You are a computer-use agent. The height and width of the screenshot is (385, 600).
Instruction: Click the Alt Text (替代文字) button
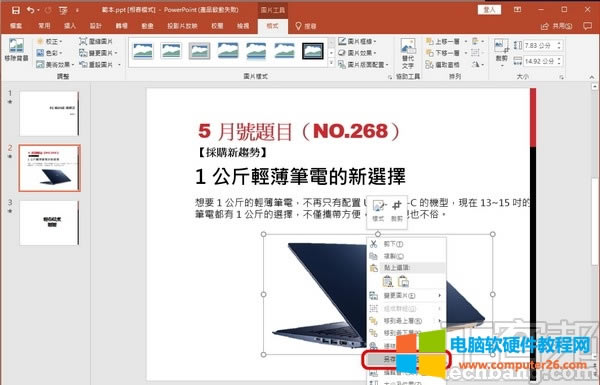click(408, 54)
